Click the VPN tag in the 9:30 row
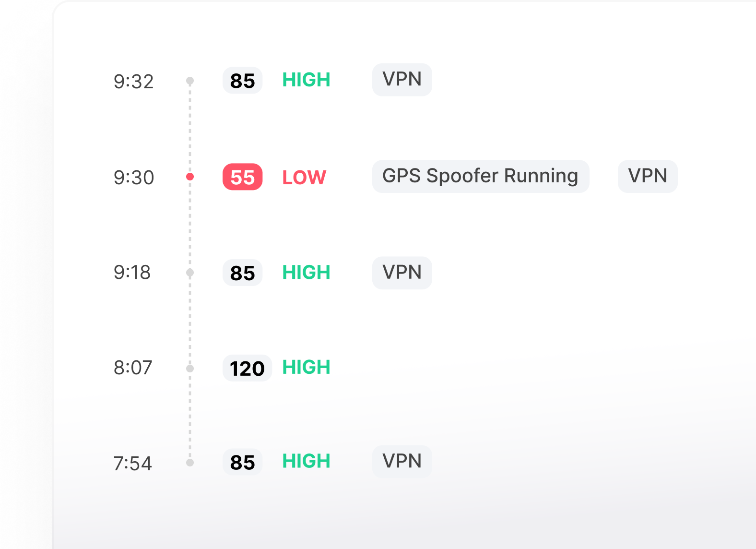The height and width of the screenshot is (549, 756). [648, 176]
